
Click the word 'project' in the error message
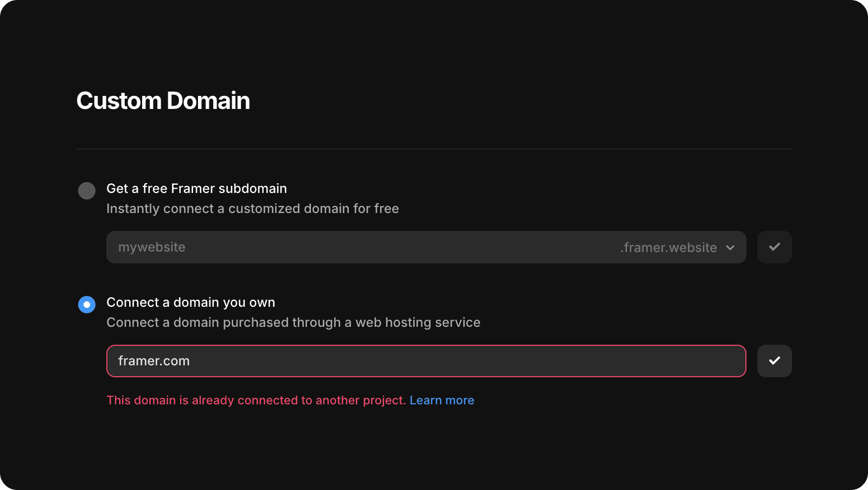coord(384,401)
